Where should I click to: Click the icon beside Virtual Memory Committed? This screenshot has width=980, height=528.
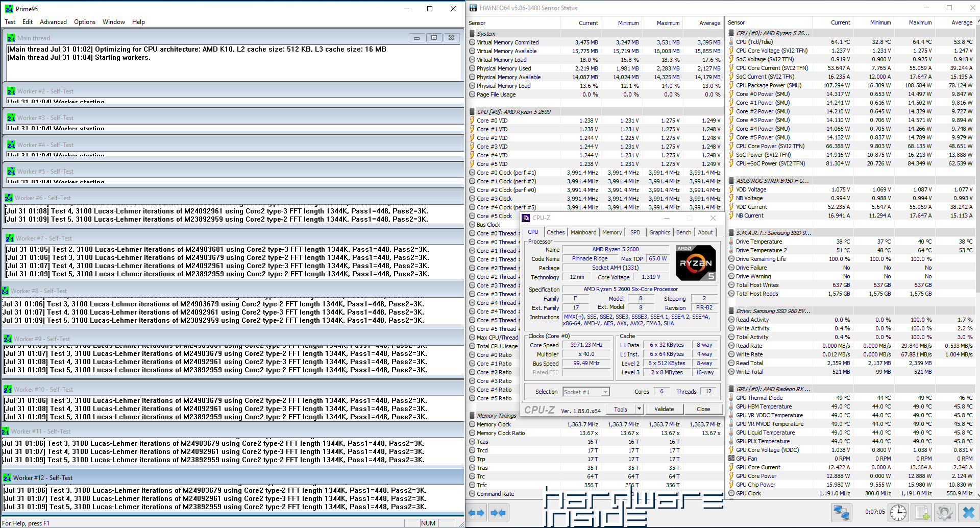pos(472,42)
